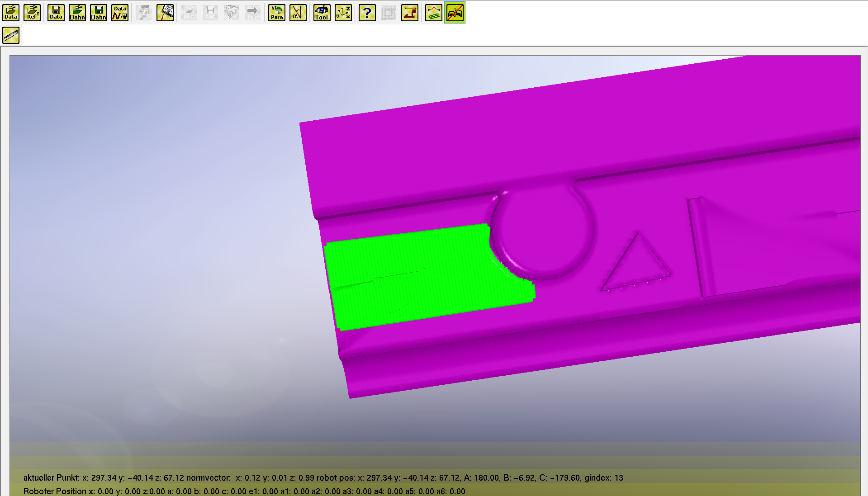Select the laser scanner tool icon
Image resolution: width=868 pixels, height=496 pixels.
(x=165, y=13)
